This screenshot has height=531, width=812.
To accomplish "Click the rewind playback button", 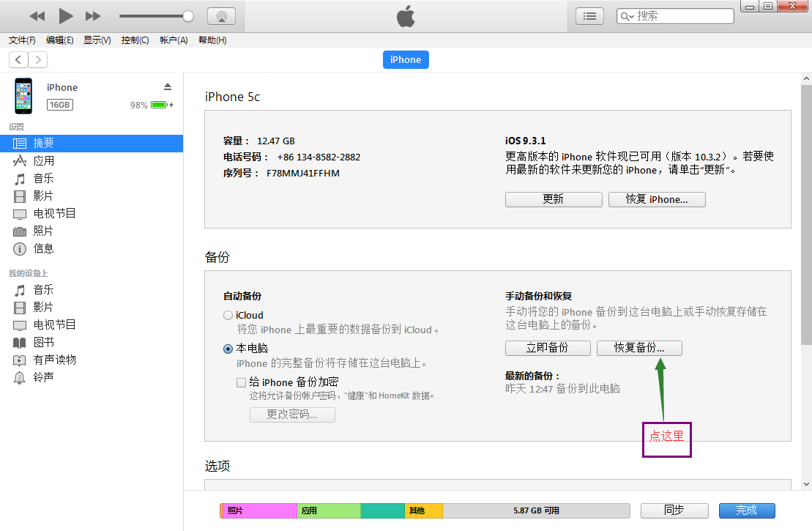I will point(37,16).
